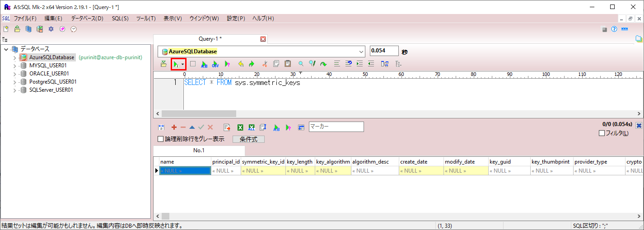Select the No.1 result tab
The height and width of the screenshot is (230, 644).
click(x=199, y=150)
